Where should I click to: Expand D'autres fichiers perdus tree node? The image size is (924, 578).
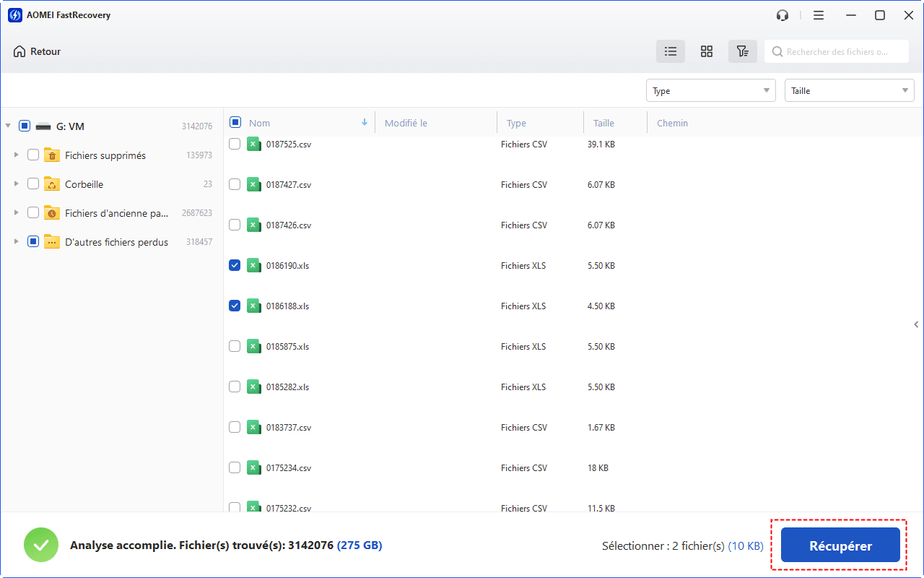point(17,241)
